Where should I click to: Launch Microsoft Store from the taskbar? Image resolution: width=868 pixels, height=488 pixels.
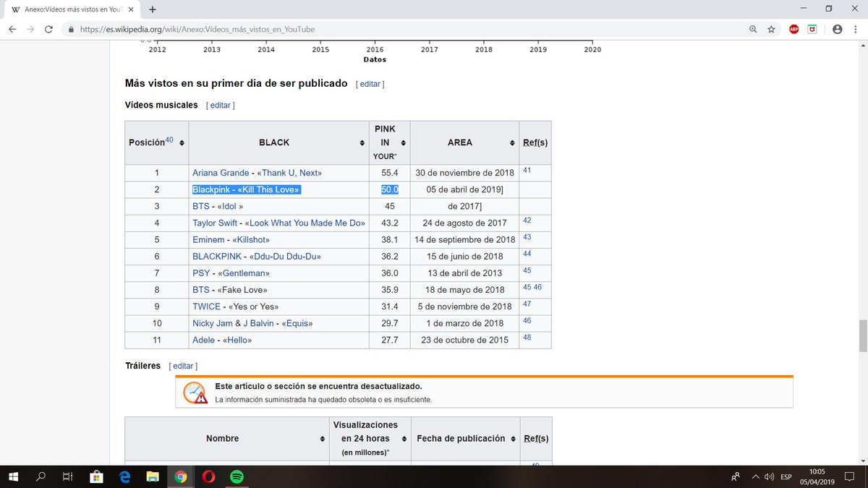coord(95,476)
